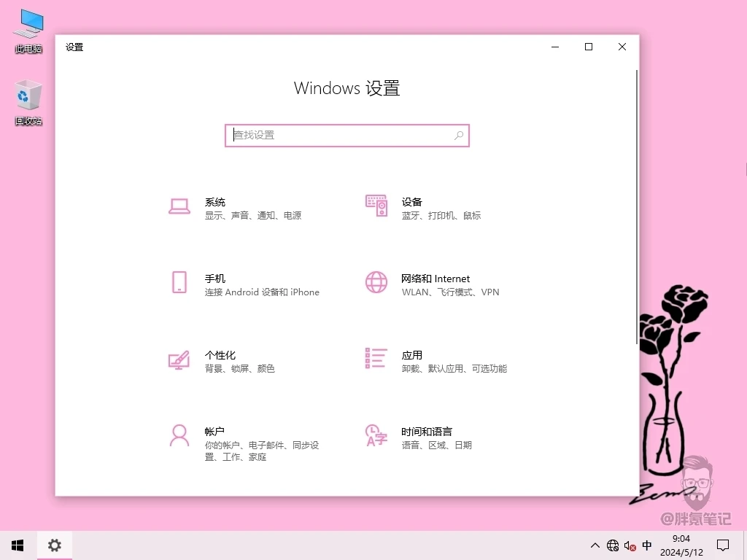This screenshot has width=747, height=560.
Task: Show hidden tray icons chevron
Action: click(595, 545)
